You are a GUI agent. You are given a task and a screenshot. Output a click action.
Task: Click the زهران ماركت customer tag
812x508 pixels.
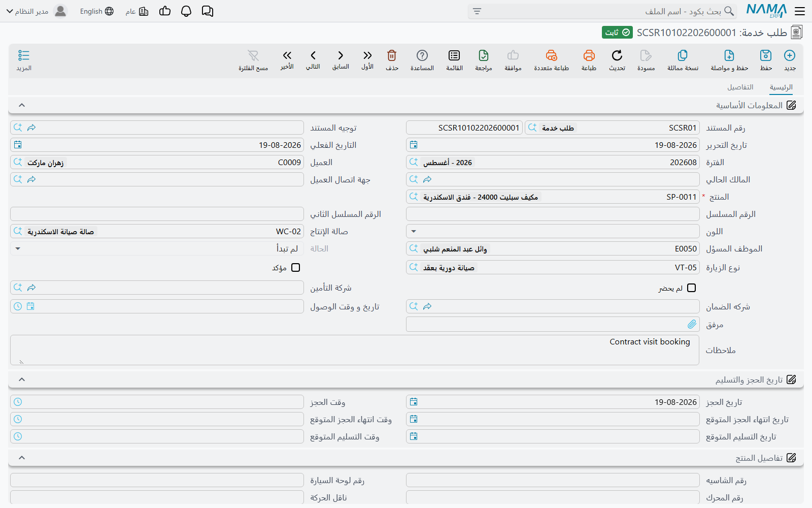(x=46, y=163)
